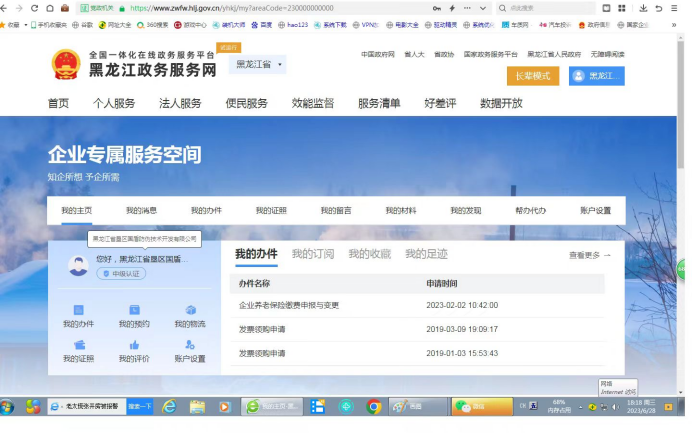Image resolution: width=693 pixels, height=433 pixels.
Task: Open 我的预约 icon in the user panel
Action: [x=134, y=311]
